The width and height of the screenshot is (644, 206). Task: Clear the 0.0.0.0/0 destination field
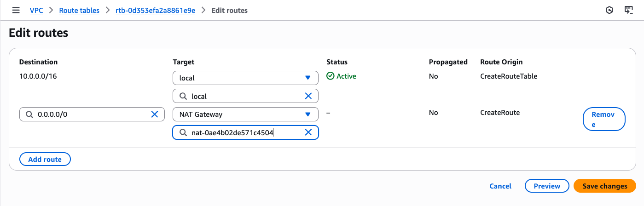click(x=155, y=114)
